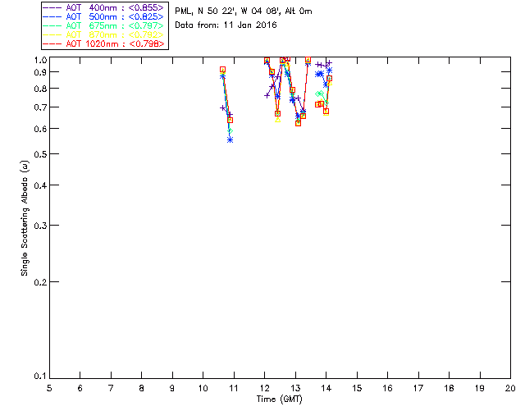Click the x-axis tick label 17
525x420 pixels.
[x=418, y=388]
